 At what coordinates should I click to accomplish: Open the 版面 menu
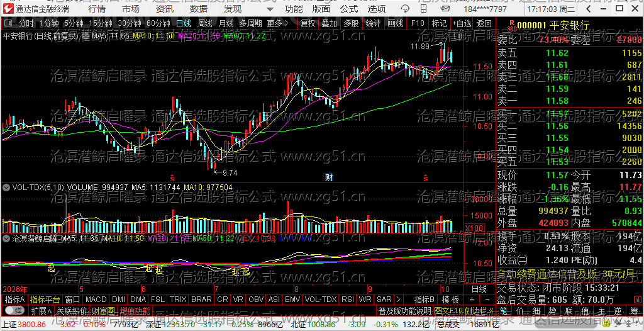[x=321, y=9]
